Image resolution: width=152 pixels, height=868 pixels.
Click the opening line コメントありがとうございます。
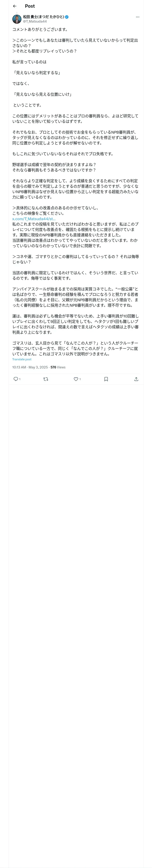40,29
